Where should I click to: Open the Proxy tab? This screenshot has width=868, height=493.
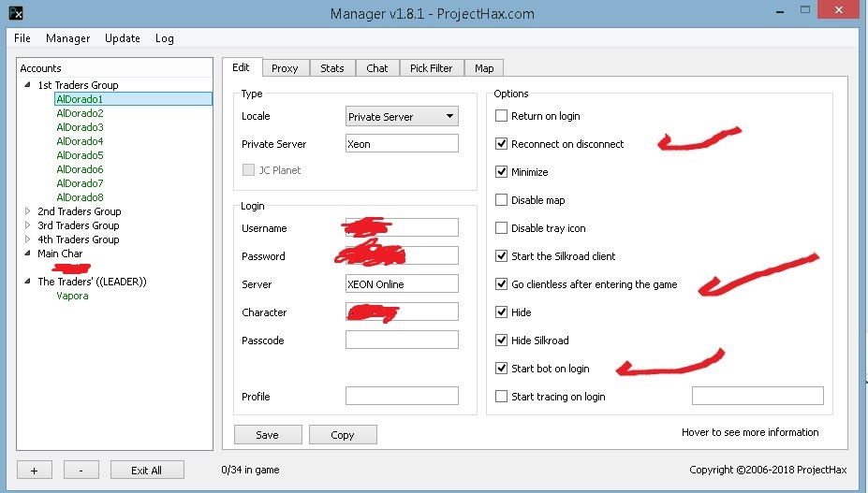point(285,68)
